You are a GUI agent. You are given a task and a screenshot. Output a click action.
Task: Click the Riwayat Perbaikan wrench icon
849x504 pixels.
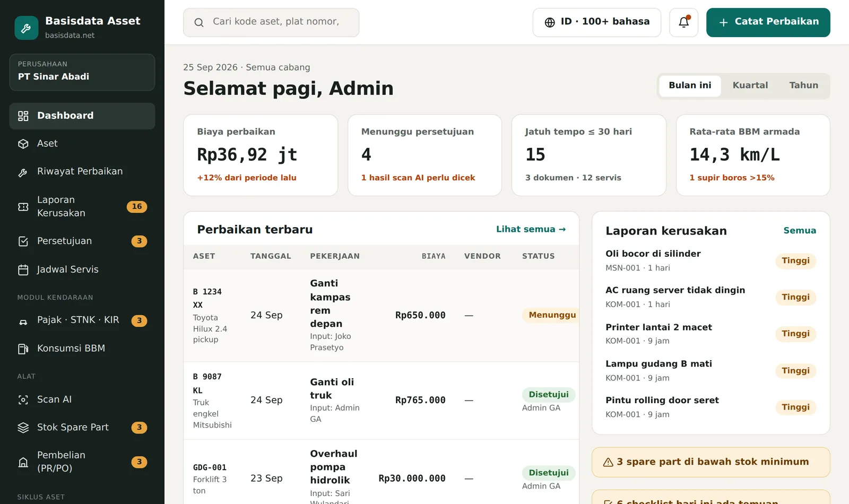23,172
